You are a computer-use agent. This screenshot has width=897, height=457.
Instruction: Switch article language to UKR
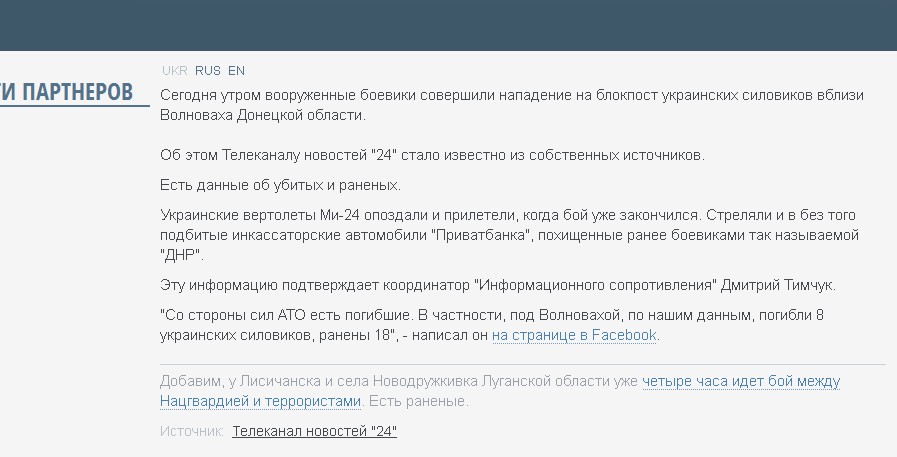click(174, 71)
